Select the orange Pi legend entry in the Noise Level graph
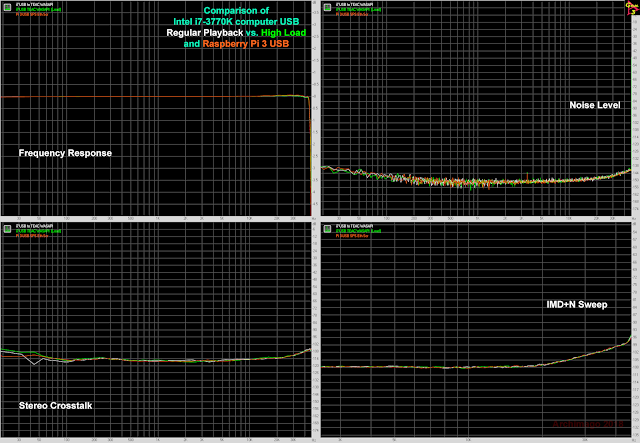The image size is (640, 443). click(352, 14)
